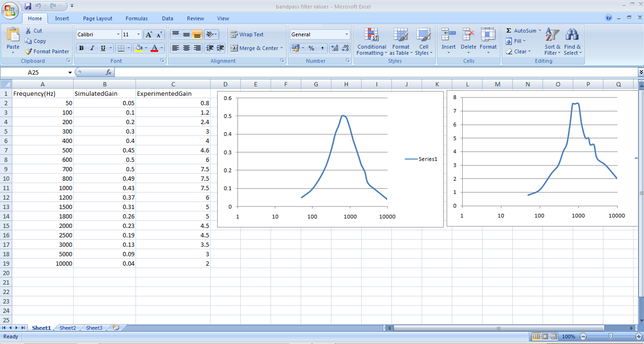Viewport: 644px width, 344px height.
Task: Expand the Format as Table gallery
Action: pos(401,42)
